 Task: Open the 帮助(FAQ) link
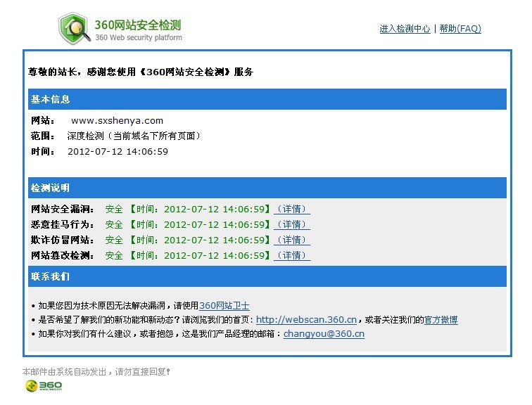click(460, 29)
